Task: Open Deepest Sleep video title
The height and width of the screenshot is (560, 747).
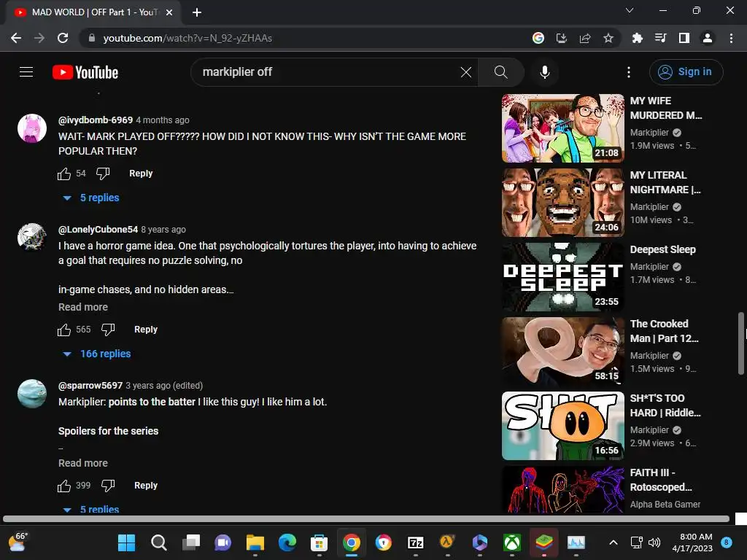Action: tap(662, 249)
